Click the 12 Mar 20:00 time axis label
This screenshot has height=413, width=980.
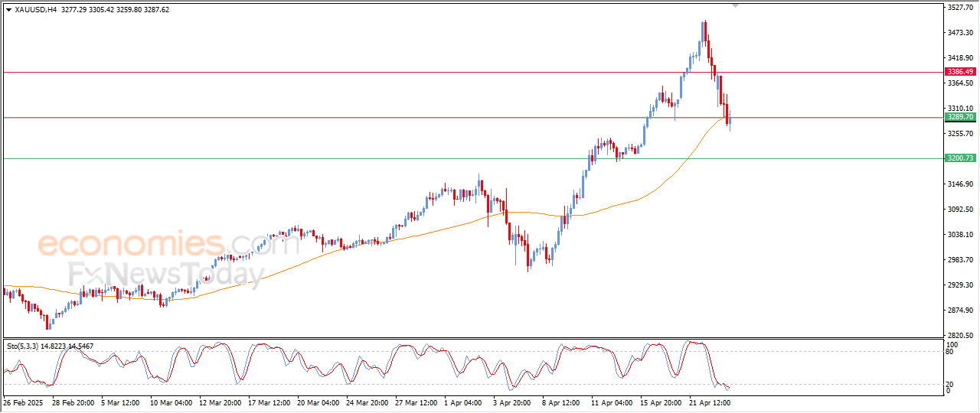point(221,402)
